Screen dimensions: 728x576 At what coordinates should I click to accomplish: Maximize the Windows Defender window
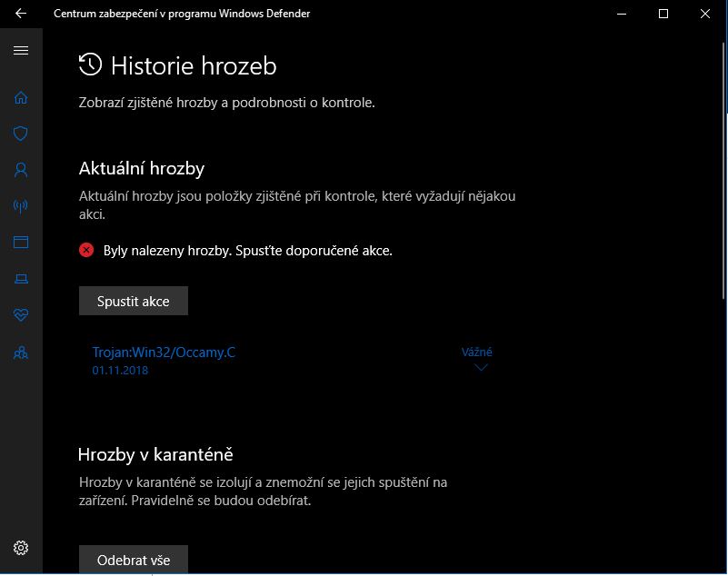[663, 14]
